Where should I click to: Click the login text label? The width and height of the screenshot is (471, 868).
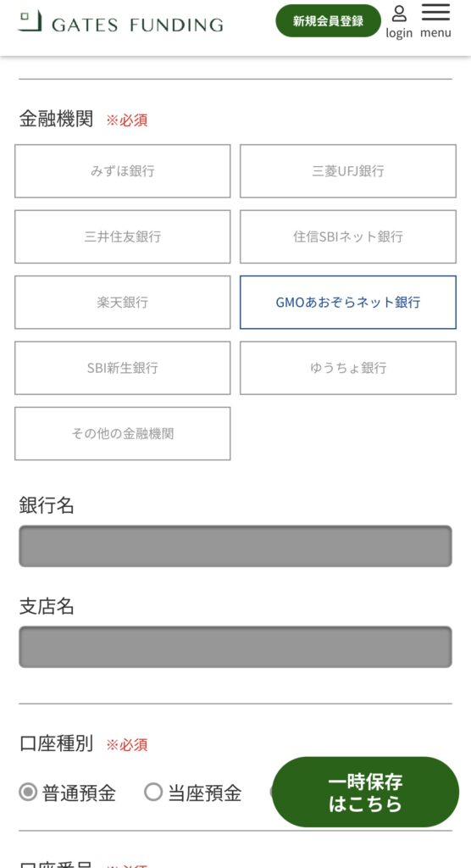pyautogui.click(x=399, y=33)
